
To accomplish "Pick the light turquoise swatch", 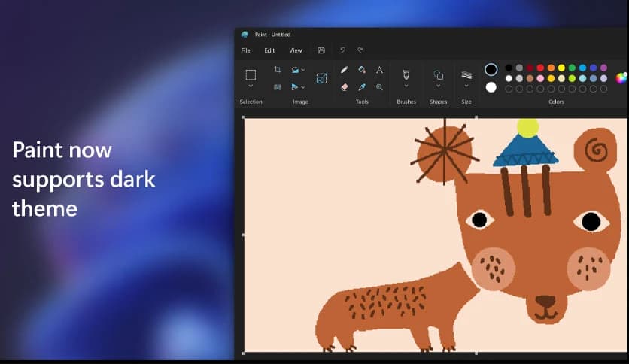I will [x=582, y=78].
